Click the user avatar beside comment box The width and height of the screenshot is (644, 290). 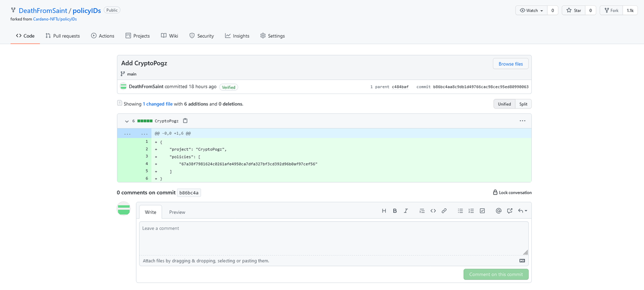coord(124,209)
